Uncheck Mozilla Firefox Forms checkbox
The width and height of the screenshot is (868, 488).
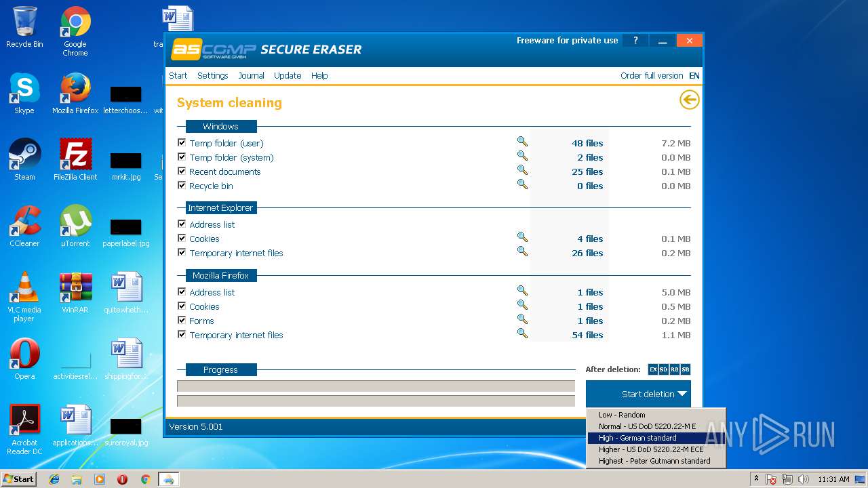coord(182,321)
